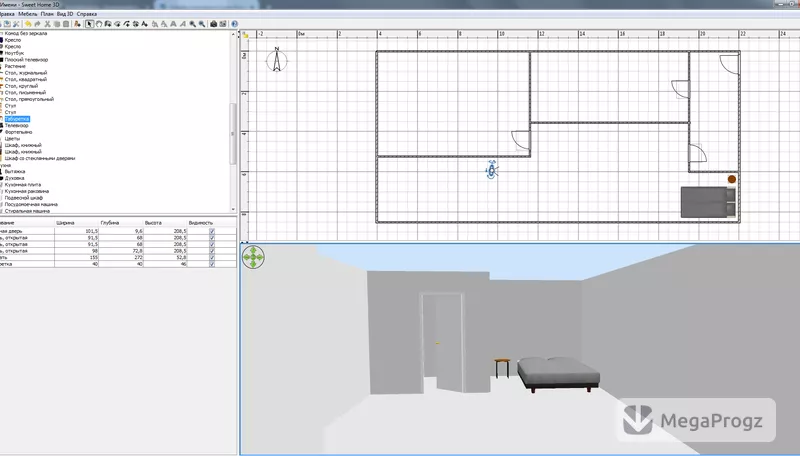Choose the Create dimensions tool
The width and height of the screenshot is (800, 456).
[x=136, y=24]
